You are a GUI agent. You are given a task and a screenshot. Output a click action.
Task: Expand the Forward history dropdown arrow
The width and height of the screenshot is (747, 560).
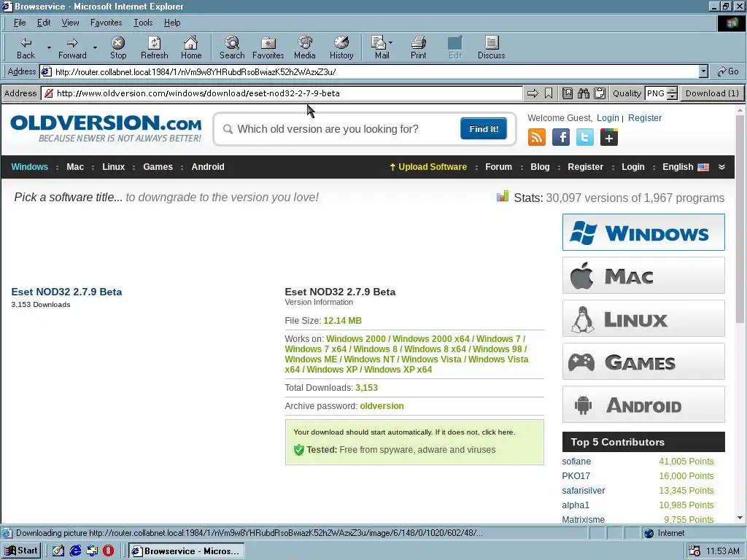96,47
